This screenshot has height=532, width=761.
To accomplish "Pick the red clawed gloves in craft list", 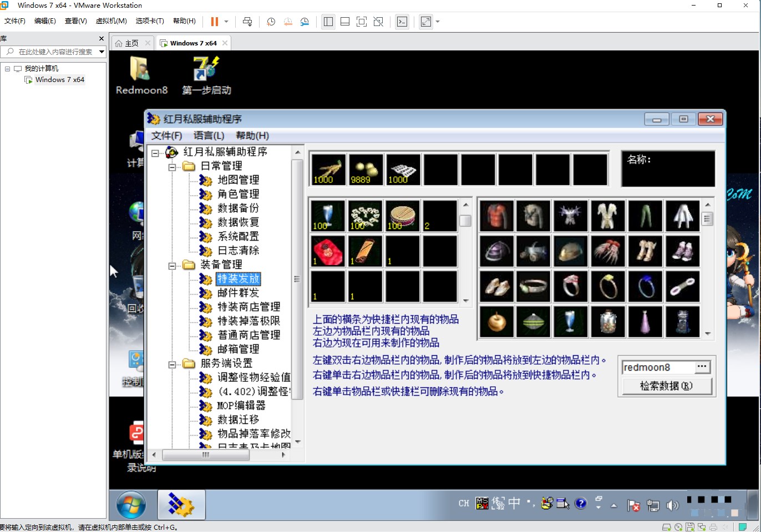I will (x=608, y=251).
